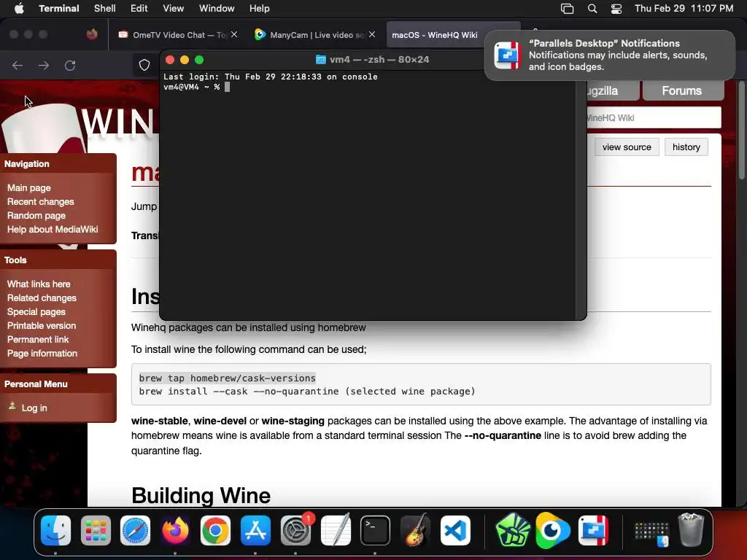Open the Recent changes link
The height and width of the screenshot is (560, 747).
tap(41, 201)
